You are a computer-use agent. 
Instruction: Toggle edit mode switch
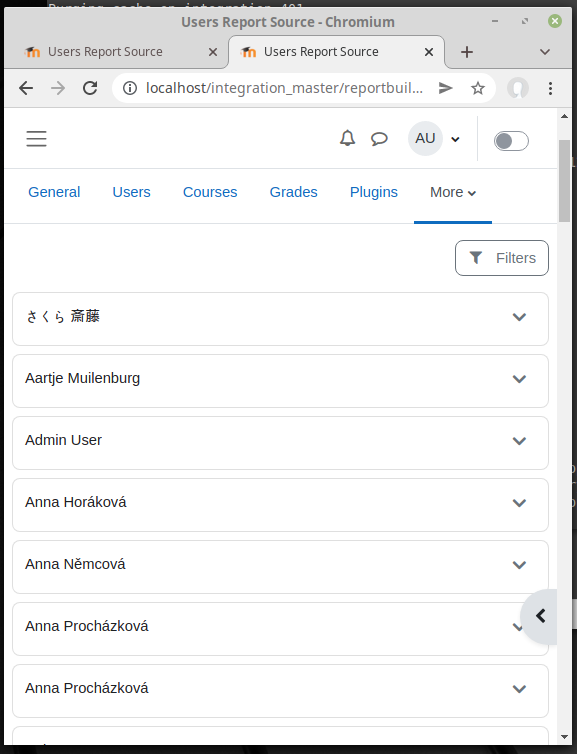(x=511, y=141)
